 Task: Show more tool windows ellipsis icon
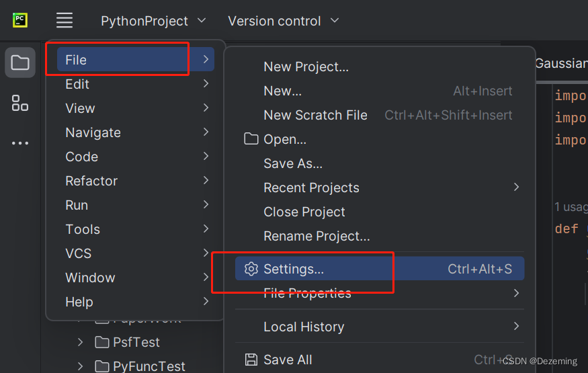tap(20, 143)
